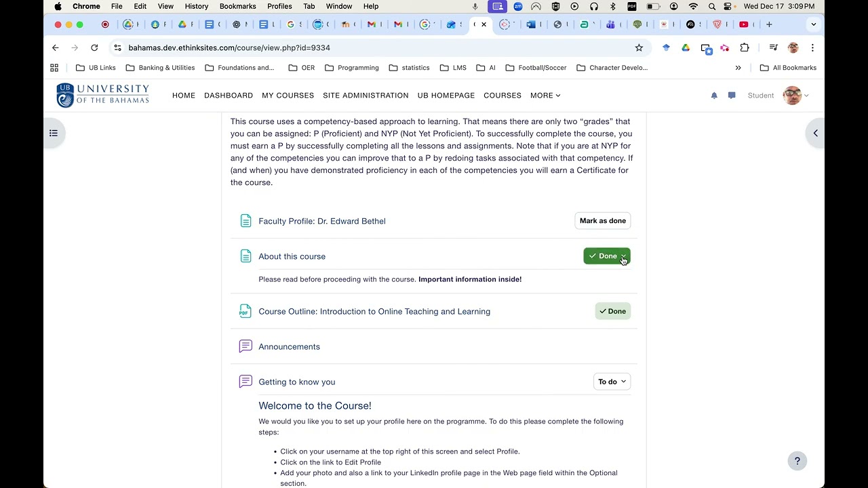Go back to previous page
This screenshot has height=488, width=868.
[56, 47]
